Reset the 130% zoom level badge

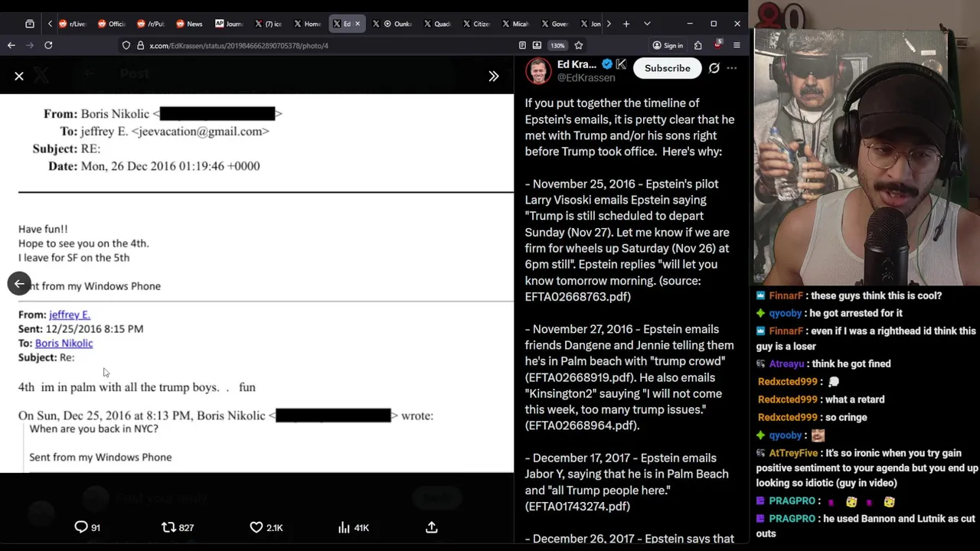[557, 45]
